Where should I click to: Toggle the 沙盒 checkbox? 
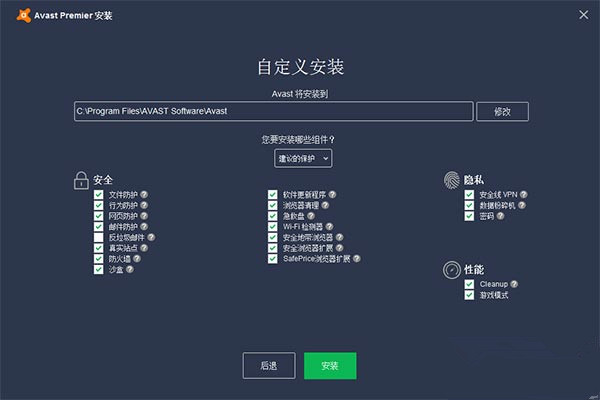tap(99, 269)
